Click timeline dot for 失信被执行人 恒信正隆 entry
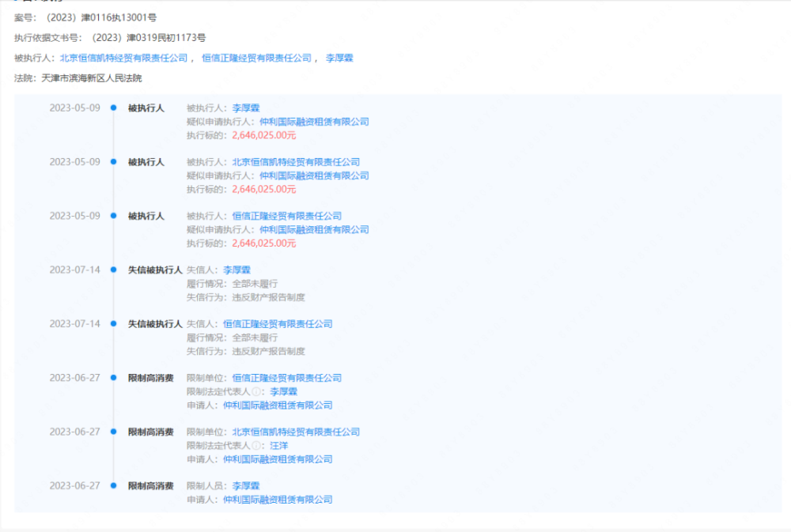The width and height of the screenshot is (791, 532). 113,324
